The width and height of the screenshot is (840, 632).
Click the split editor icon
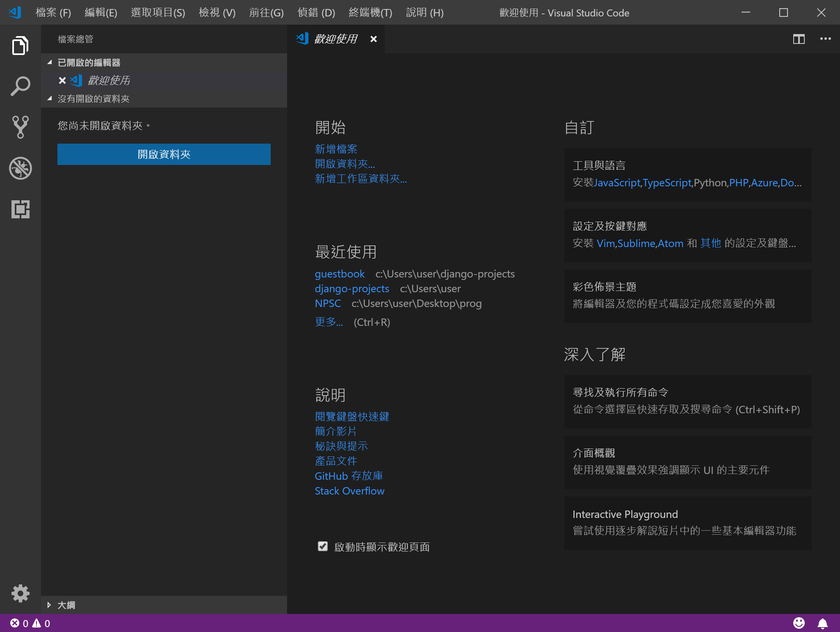point(799,39)
